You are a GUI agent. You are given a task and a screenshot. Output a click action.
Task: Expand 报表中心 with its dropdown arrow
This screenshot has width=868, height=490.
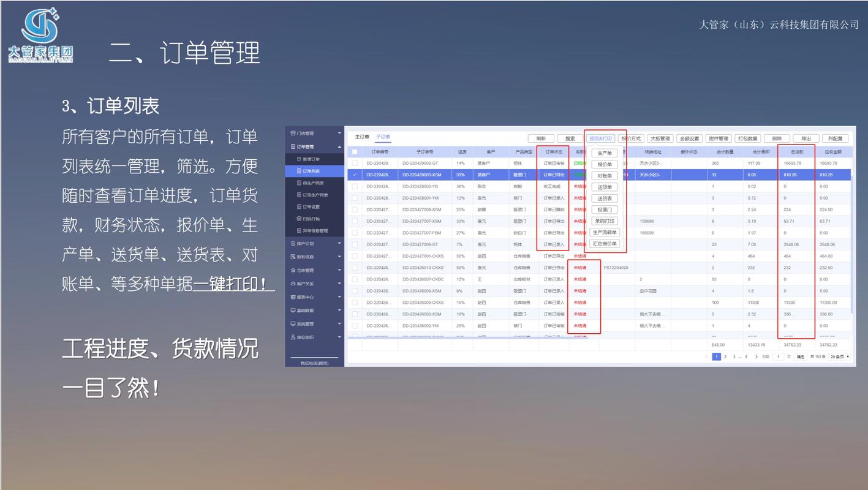coord(339,297)
